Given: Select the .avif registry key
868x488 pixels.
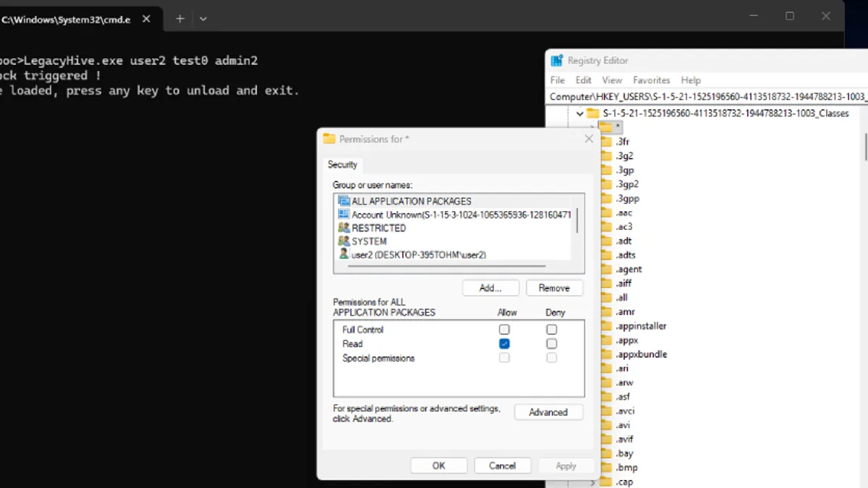Looking at the screenshot, I should [624, 439].
